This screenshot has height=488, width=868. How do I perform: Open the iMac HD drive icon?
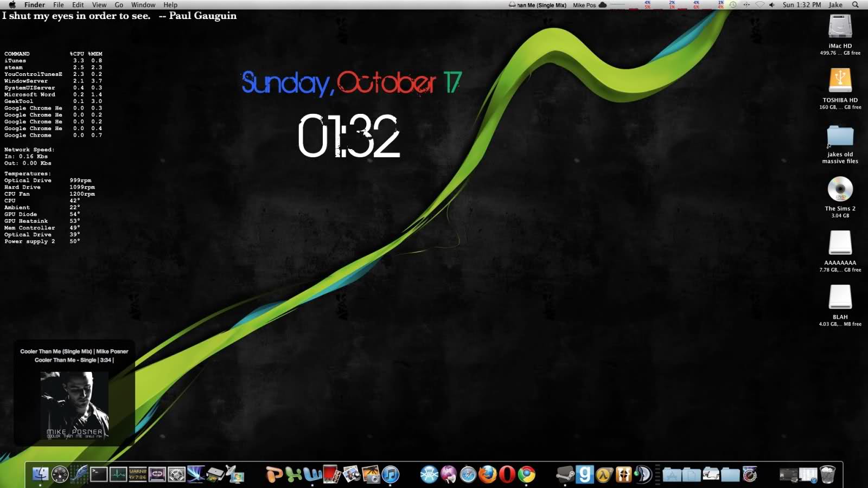click(x=840, y=26)
